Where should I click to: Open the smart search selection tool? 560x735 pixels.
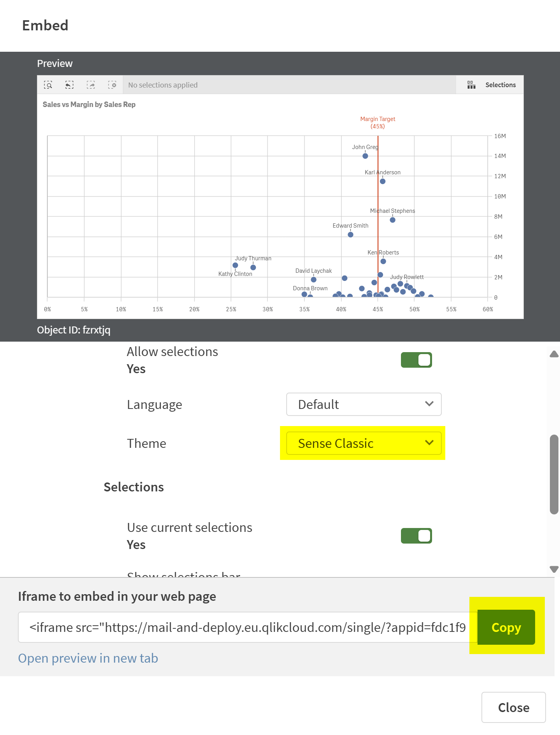(48, 85)
